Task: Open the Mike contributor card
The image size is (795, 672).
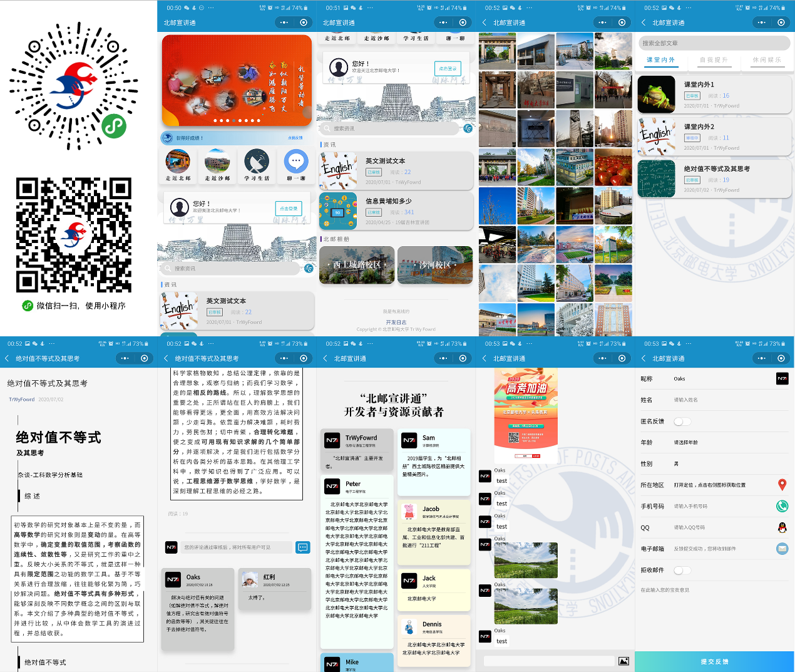Action: 357,663
